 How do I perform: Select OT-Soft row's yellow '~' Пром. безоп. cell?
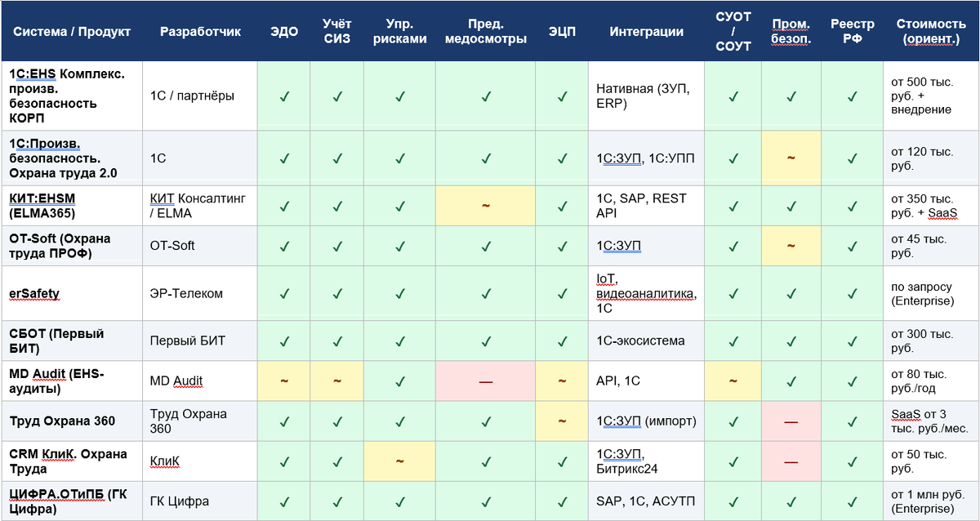pyautogui.click(x=791, y=246)
